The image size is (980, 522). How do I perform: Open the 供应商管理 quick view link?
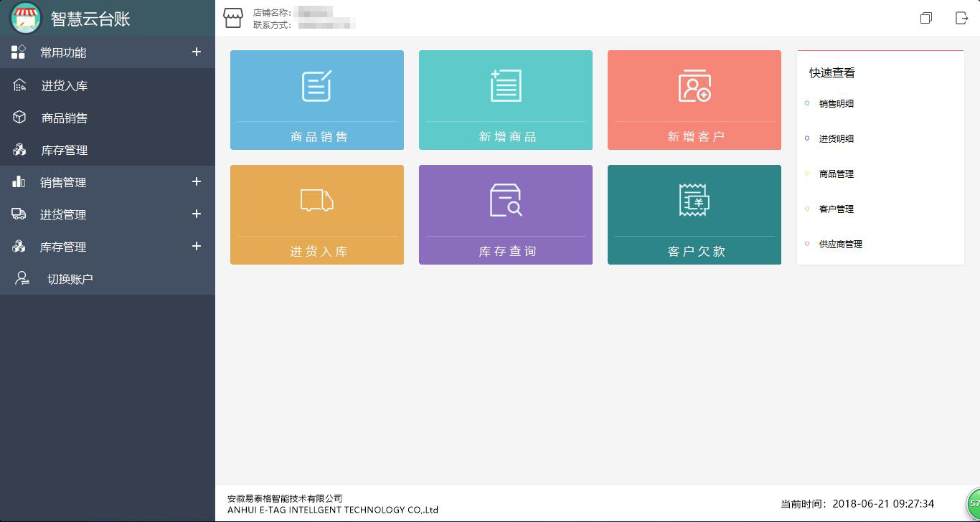(x=840, y=245)
